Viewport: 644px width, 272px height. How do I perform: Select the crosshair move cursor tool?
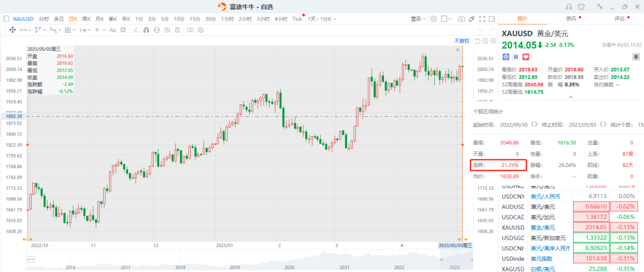13,30
